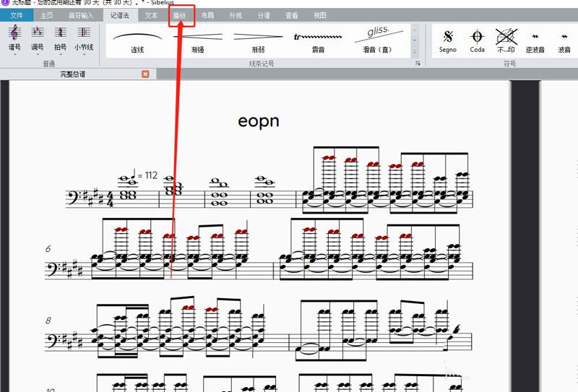Close the 完整总谱 score tab
This screenshot has width=578, height=392.
[145, 74]
